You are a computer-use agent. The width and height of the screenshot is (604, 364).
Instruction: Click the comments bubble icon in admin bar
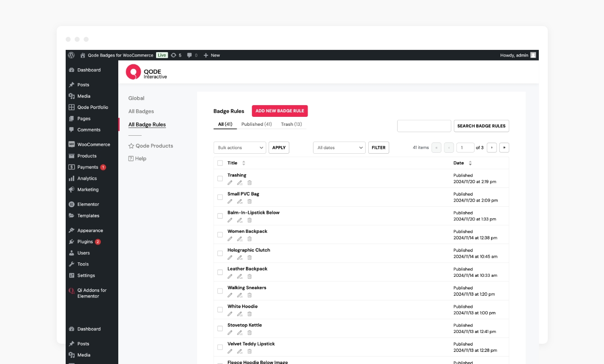(190, 55)
